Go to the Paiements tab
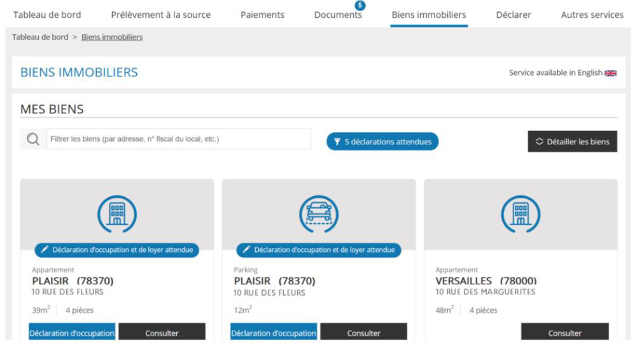 262,15
